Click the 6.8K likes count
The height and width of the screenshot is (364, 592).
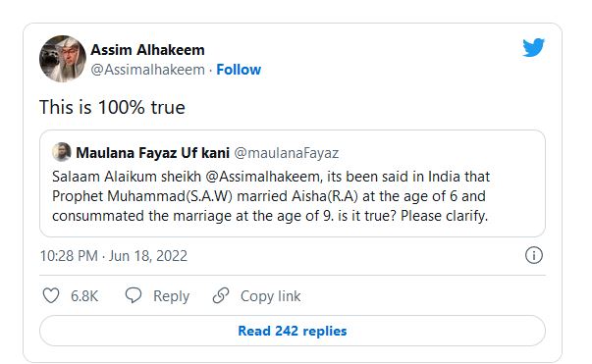click(x=84, y=296)
